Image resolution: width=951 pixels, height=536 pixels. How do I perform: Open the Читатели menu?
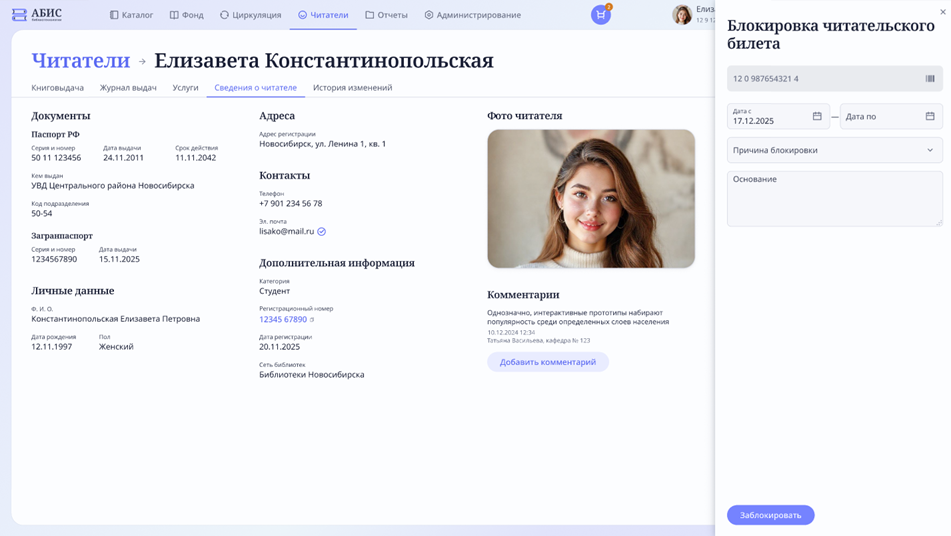323,15
